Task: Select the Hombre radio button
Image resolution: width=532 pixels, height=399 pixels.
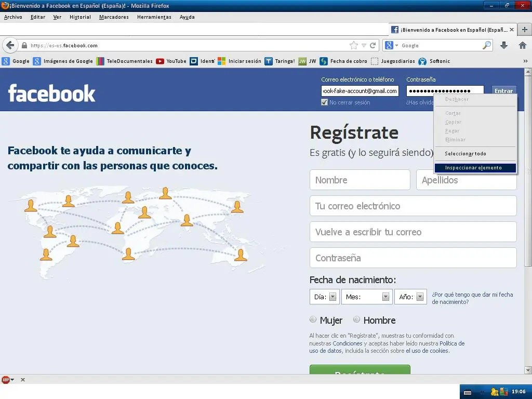Action: point(356,320)
